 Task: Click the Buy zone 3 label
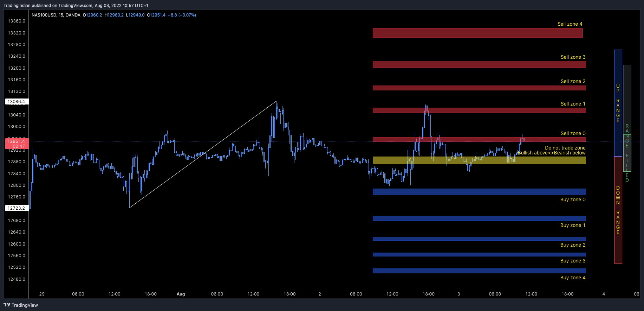(573, 261)
